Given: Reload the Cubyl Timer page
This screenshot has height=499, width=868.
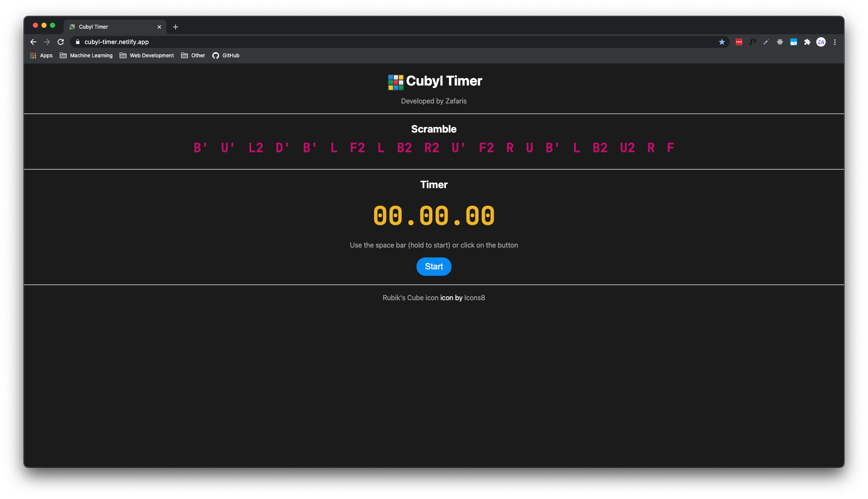Looking at the screenshot, I should click(61, 42).
